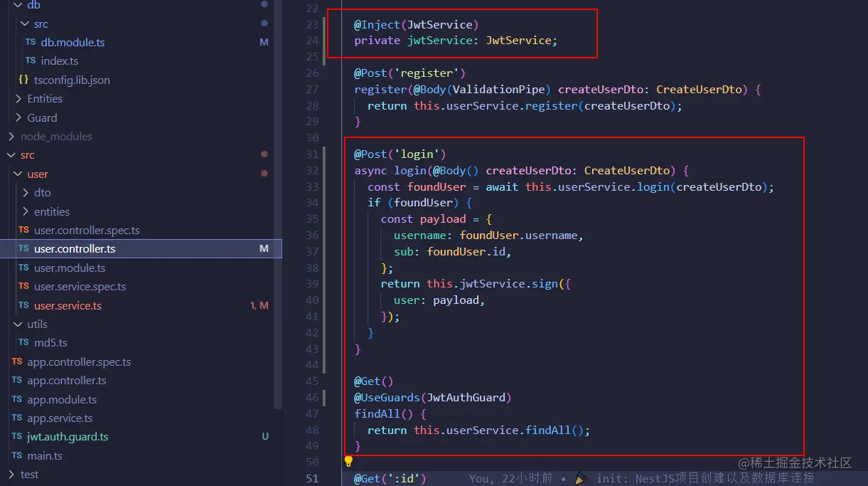
Task: Click the TS icon of md5.ts
Action: pyautogui.click(x=24, y=343)
